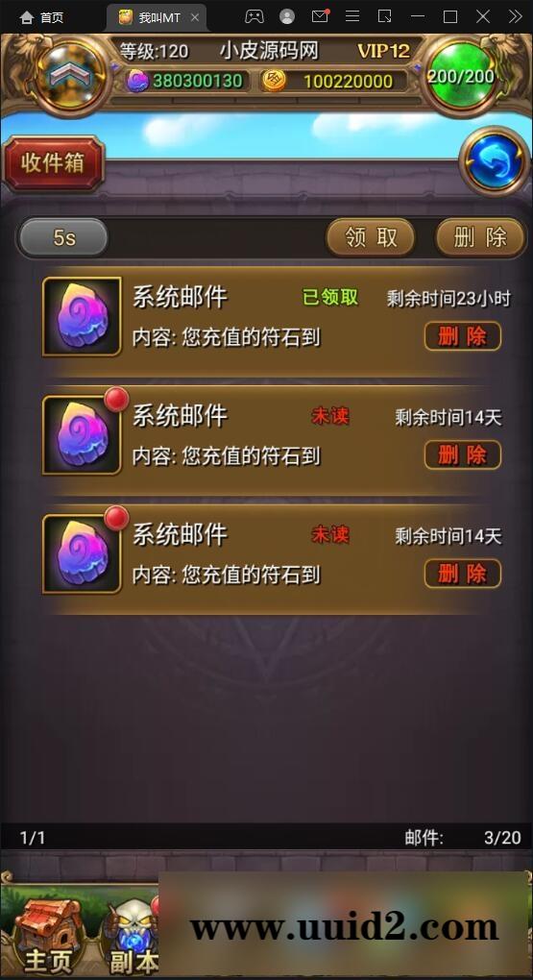Close the 我叫MT tab
This screenshot has width=533, height=980.
pyautogui.click(x=194, y=17)
